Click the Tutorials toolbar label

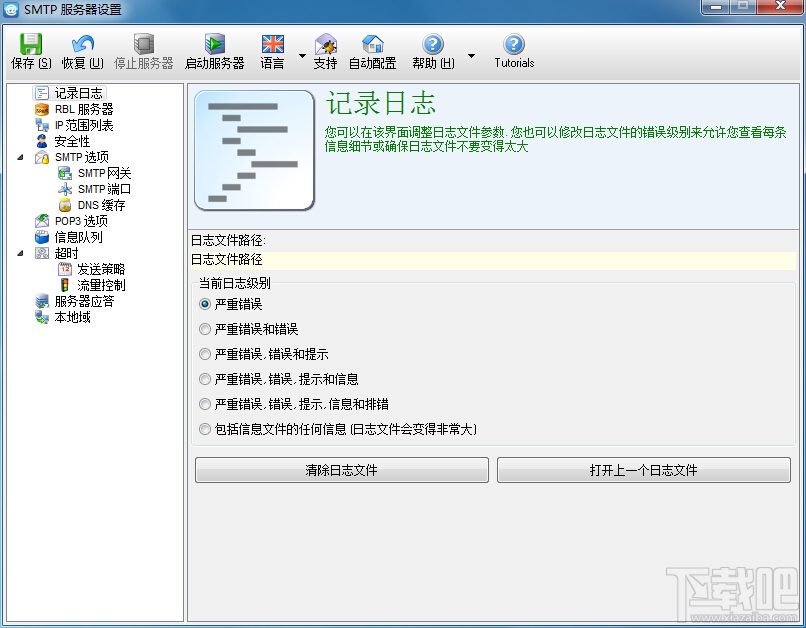(x=515, y=63)
